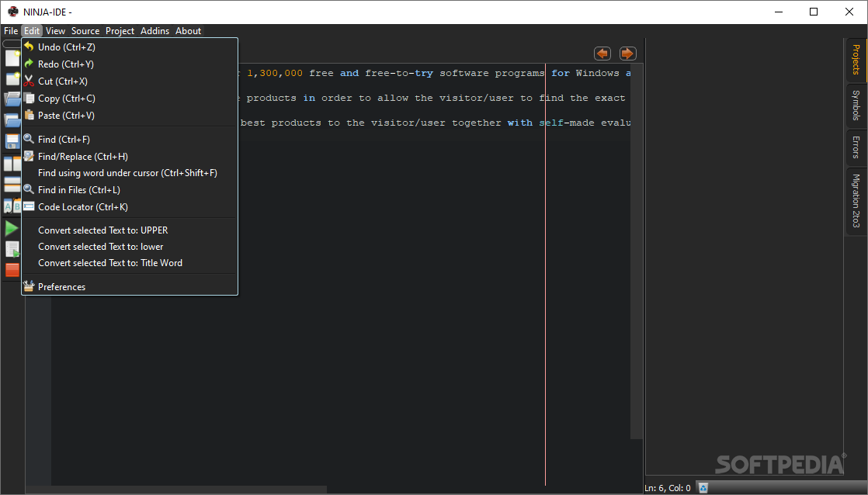Open Preferences from Edit menu

(x=130, y=286)
